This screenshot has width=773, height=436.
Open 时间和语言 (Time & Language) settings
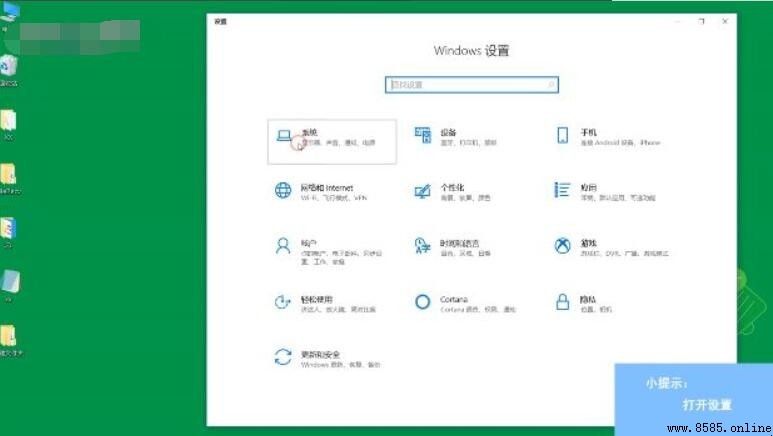coord(453,247)
